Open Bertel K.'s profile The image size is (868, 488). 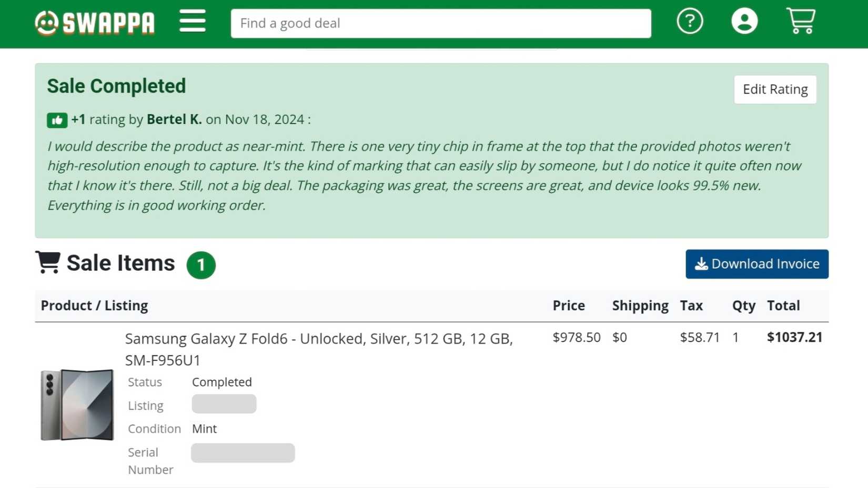click(x=174, y=119)
